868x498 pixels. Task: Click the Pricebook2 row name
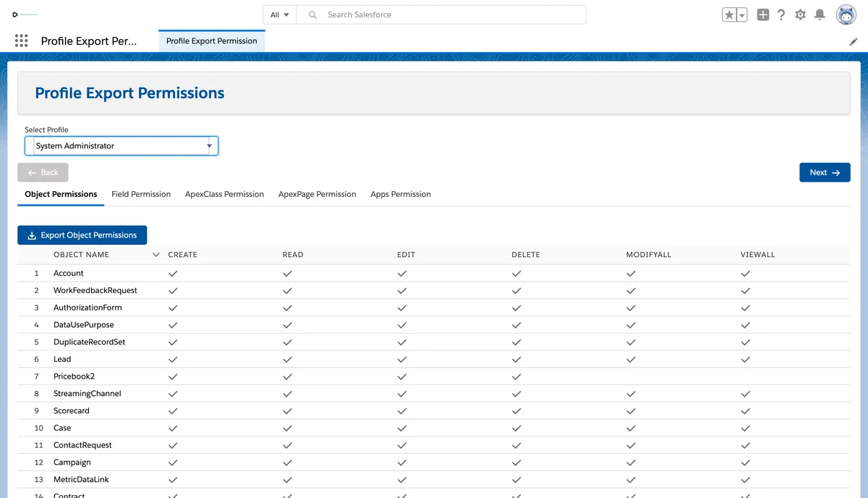tap(74, 376)
